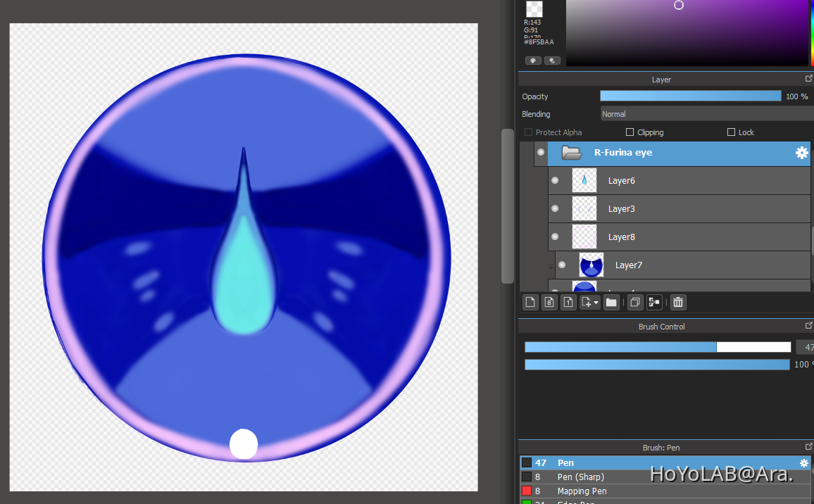
Task: Duplicate the selected layer
Action: [x=634, y=302]
